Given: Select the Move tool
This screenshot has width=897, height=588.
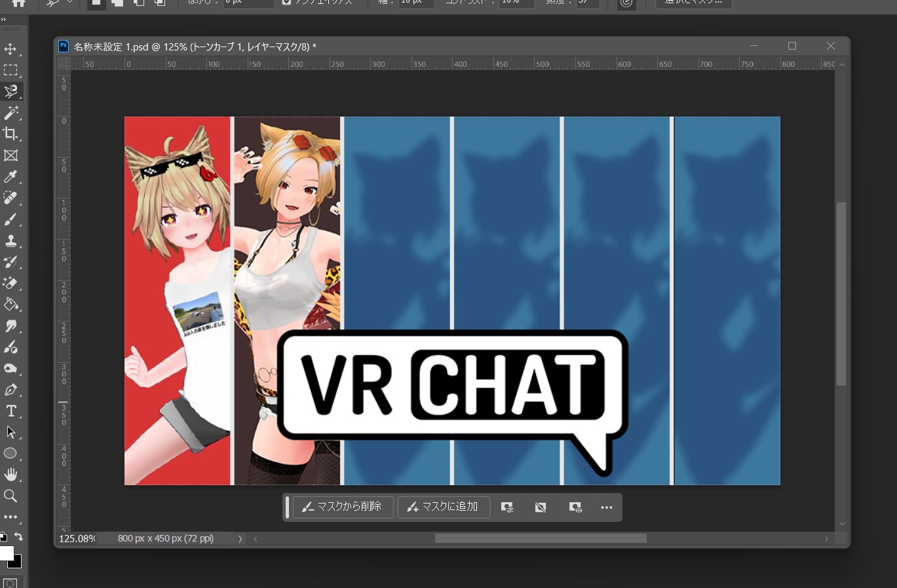Looking at the screenshot, I should [10, 49].
